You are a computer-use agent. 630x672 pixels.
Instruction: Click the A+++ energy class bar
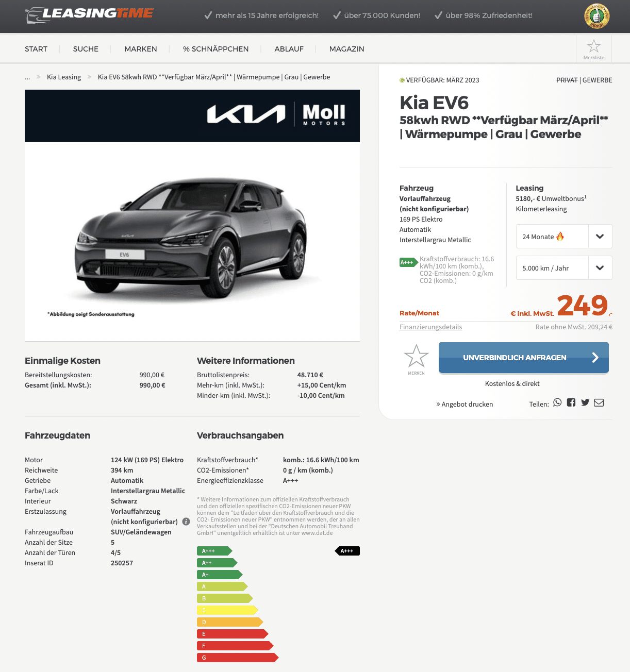214,551
